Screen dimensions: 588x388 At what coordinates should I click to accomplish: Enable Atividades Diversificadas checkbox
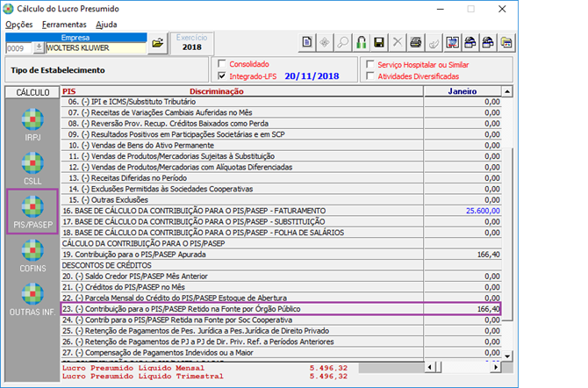point(370,76)
